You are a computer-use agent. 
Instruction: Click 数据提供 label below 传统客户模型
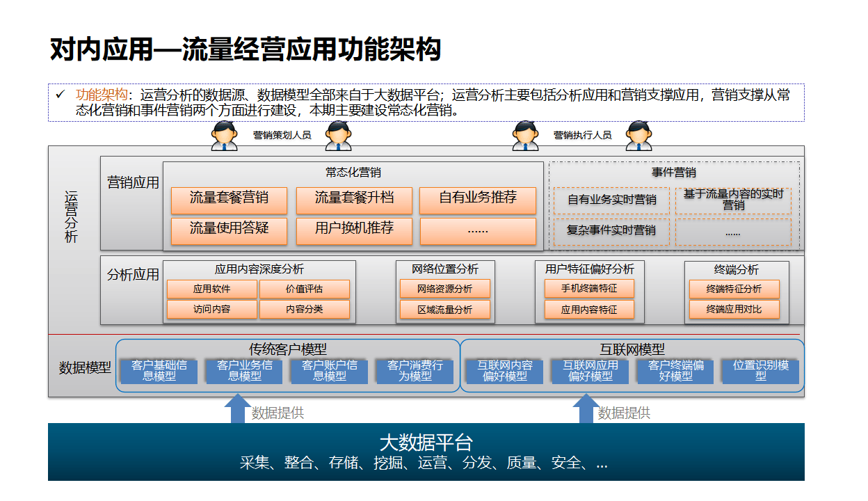click(278, 413)
